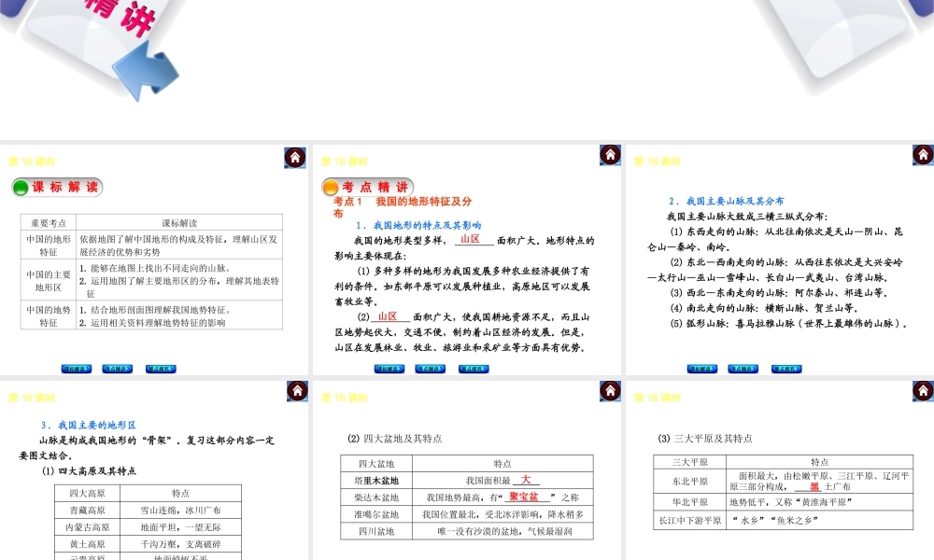Screen dimensions: 934x560
Task: Click table header 课标解读
Action: click(x=179, y=222)
